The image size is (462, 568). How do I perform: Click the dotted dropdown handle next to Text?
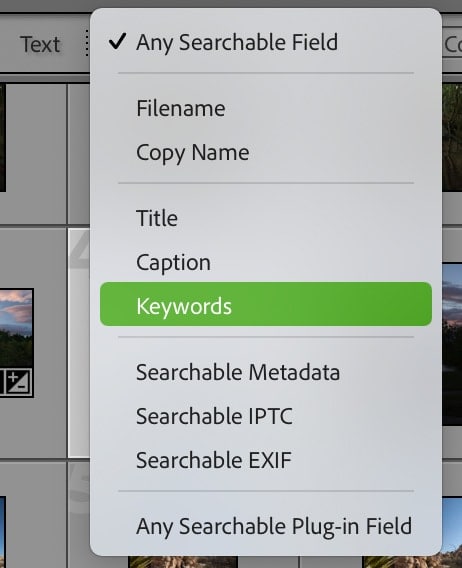(x=87, y=43)
